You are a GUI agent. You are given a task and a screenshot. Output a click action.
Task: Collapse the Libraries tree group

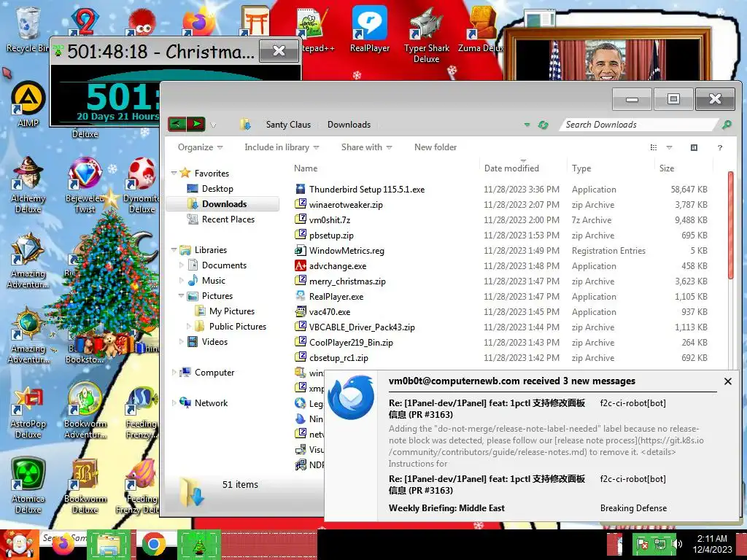[x=174, y=249]
